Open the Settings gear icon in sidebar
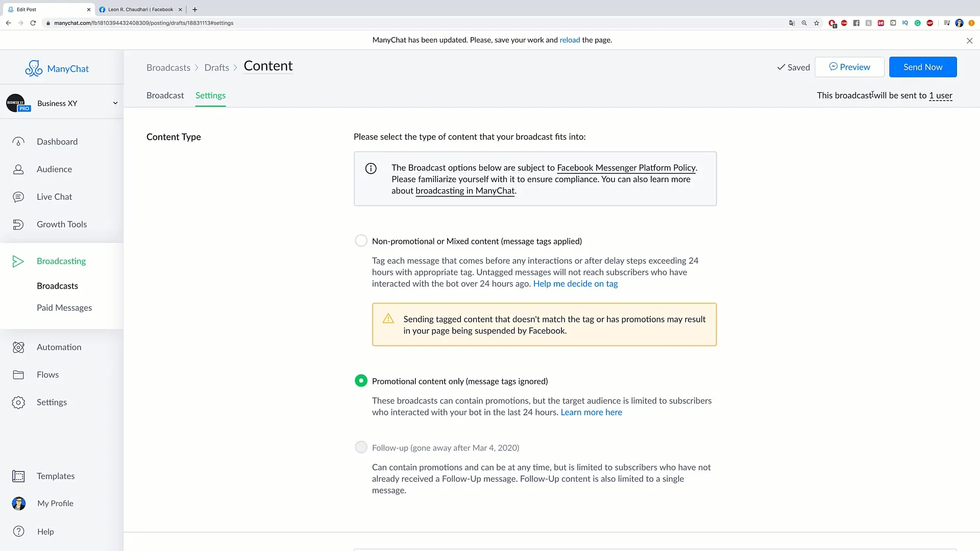 point(18,403)
